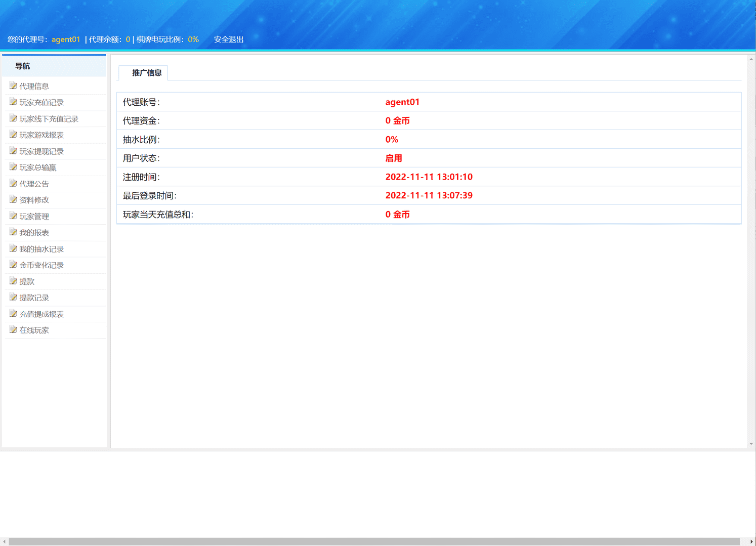Open 提款记录 history

tap(34, 298)
